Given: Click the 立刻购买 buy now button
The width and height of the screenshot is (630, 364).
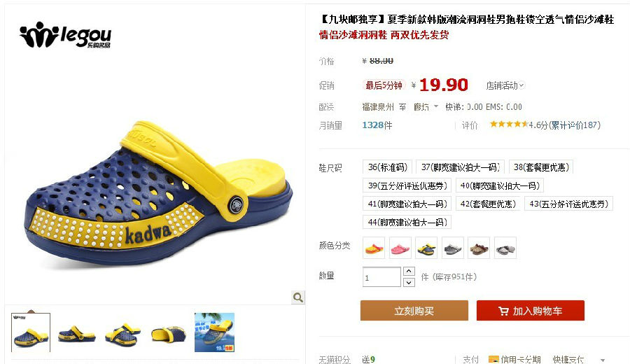Looking at the screenshot, I should pyautogui.click(x=414, y=311).
